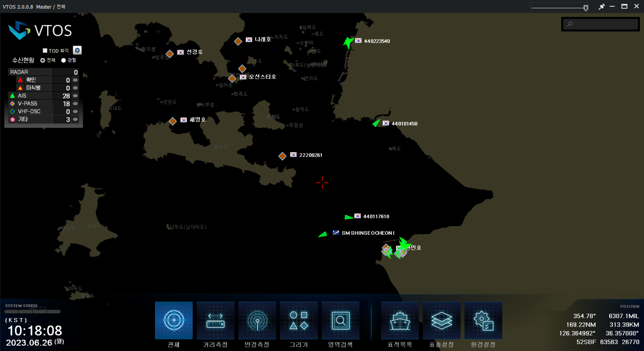
Task: Select the SM SHINSEOCHEON I vessel marker
Action: point(323,234)
